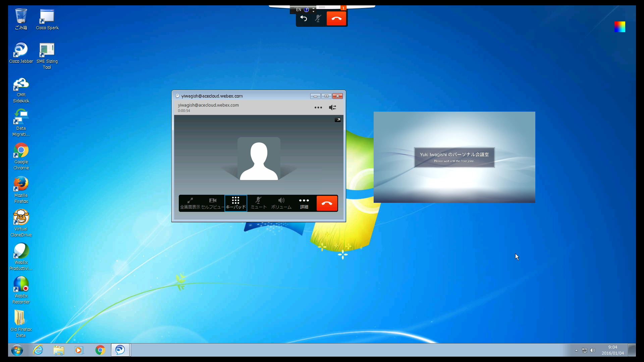End call with red hang-up button

[x=327, y=203]
